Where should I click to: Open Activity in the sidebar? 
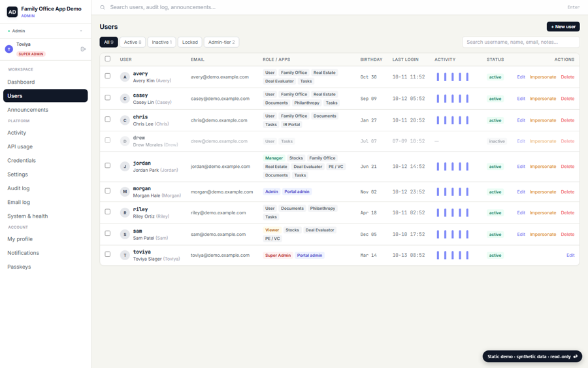click(x=45, y=133)
